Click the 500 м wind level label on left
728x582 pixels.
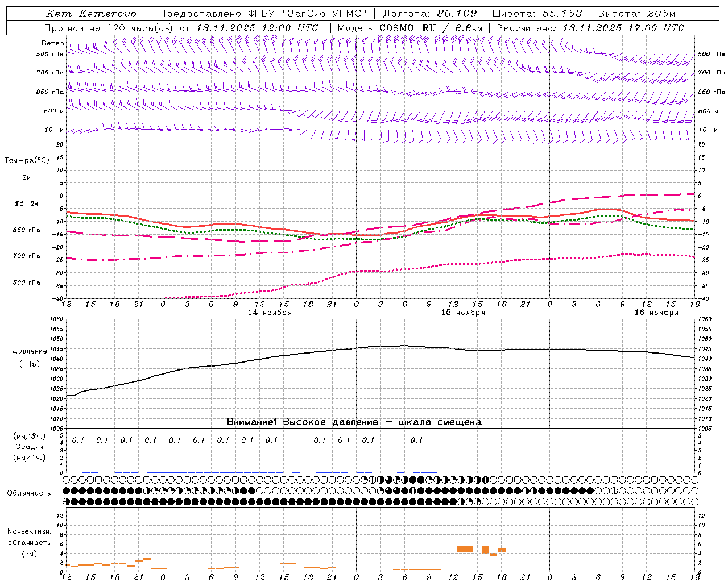[x=54, y=111]
